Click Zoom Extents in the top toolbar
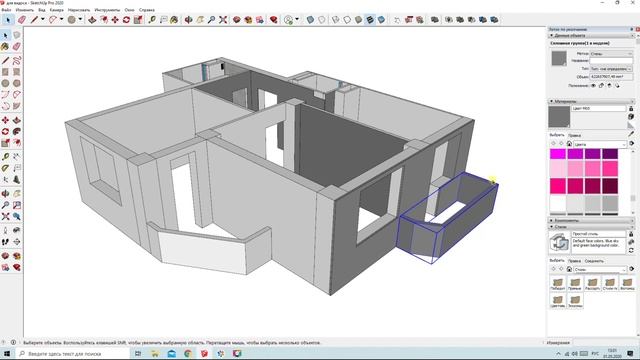The width and height of the screenshot is (640, 360). (x=223, y=20)
